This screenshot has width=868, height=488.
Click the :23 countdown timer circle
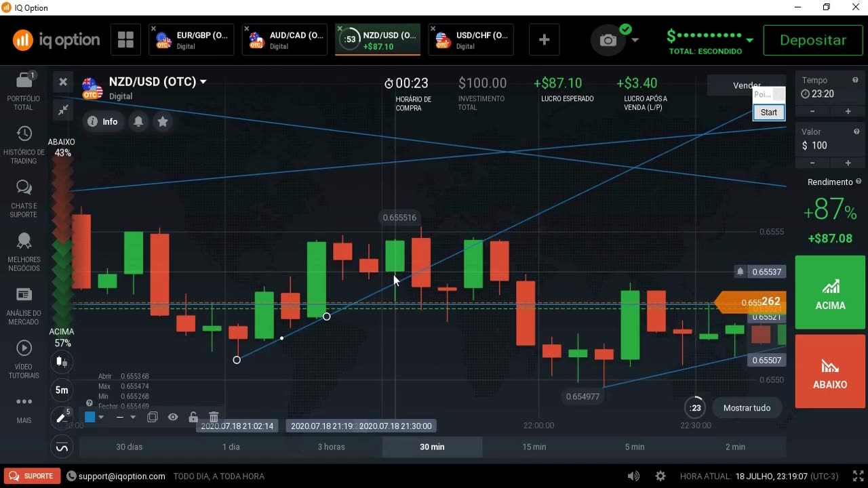pos(695,408)
